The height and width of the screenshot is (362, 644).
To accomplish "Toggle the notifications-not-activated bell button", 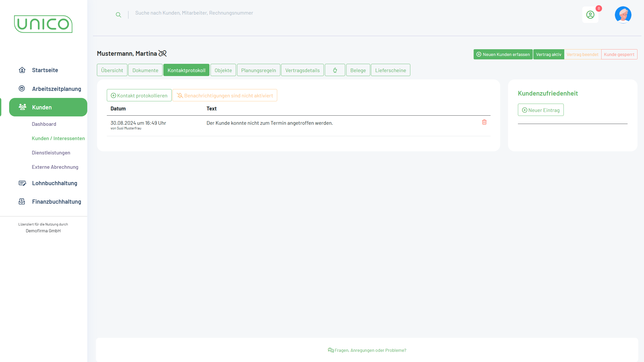I will click(x=225, y=96).
